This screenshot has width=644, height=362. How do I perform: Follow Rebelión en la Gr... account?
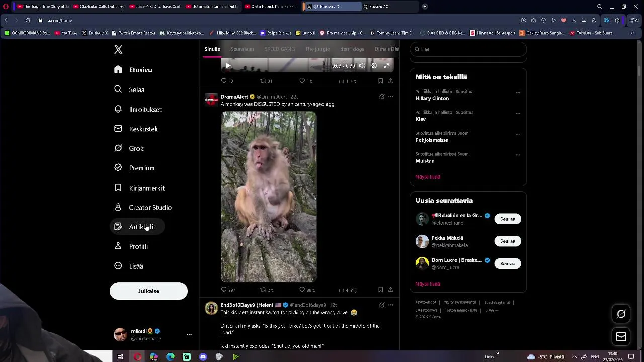pos(508,219)
